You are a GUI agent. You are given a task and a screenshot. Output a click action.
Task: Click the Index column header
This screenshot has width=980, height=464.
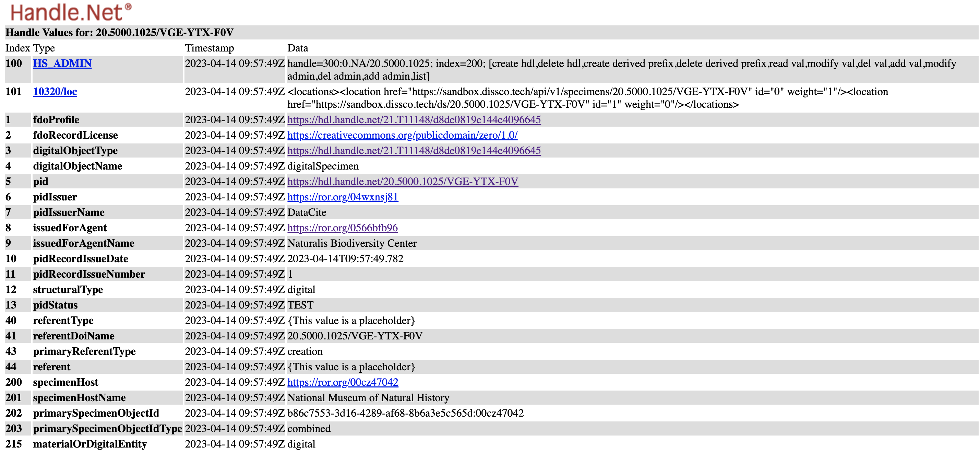click(x=17, y=48)
